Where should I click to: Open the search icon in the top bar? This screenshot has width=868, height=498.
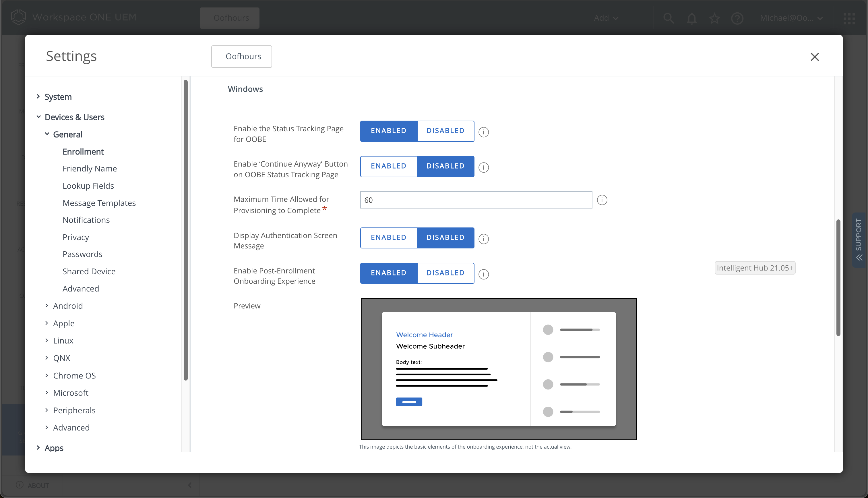(x=669, y=18)
